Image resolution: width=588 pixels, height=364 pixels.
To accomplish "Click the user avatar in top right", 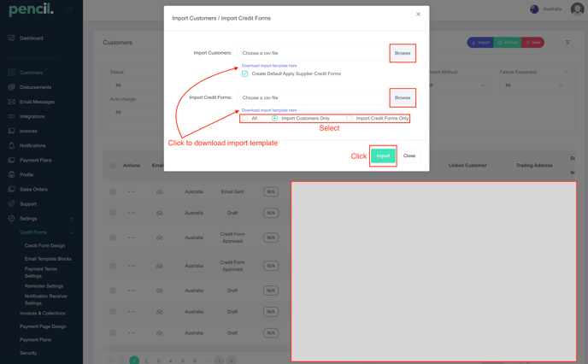I will [x=577, y=9].
